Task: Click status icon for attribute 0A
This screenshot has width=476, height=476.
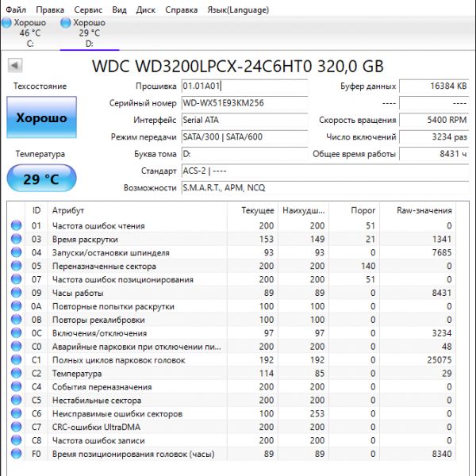Action: 16,306
